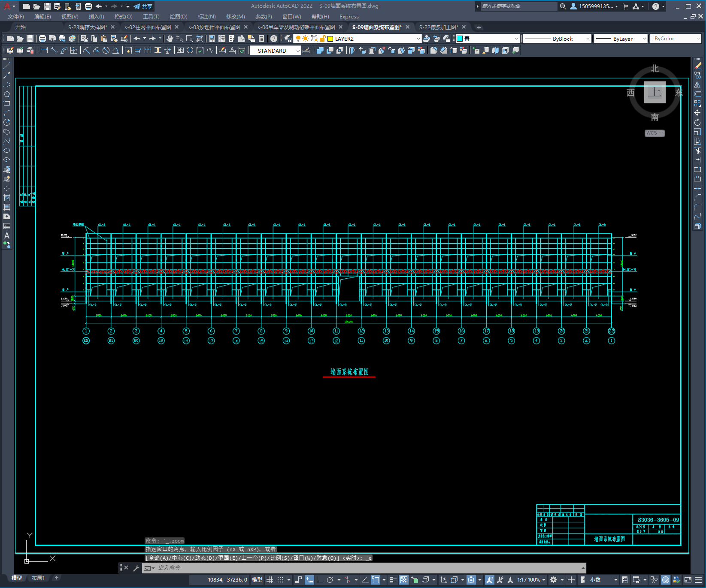Select the Polygon draw tool

click(7, 94)
